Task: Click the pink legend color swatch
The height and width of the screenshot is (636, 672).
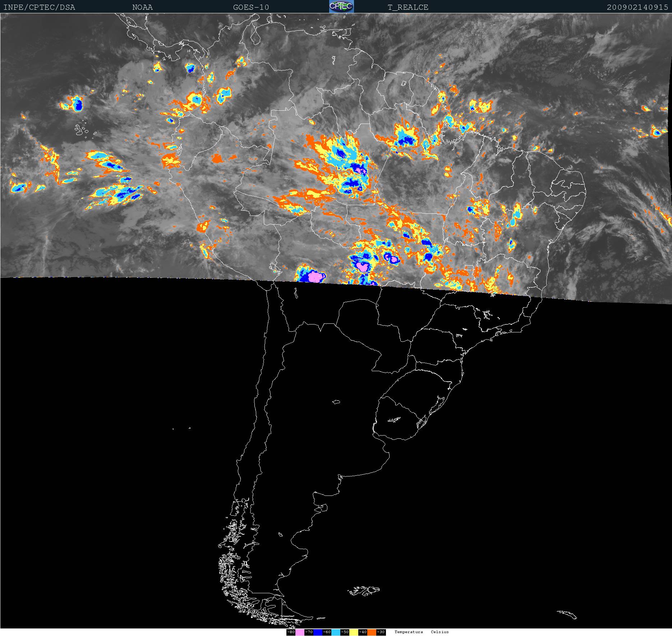Action: (x=300, y=632)
